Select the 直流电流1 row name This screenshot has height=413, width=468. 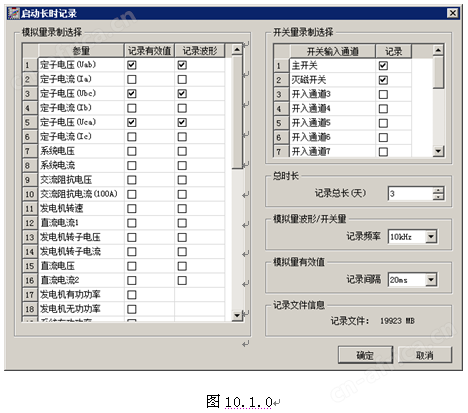[x=59, y=223]
